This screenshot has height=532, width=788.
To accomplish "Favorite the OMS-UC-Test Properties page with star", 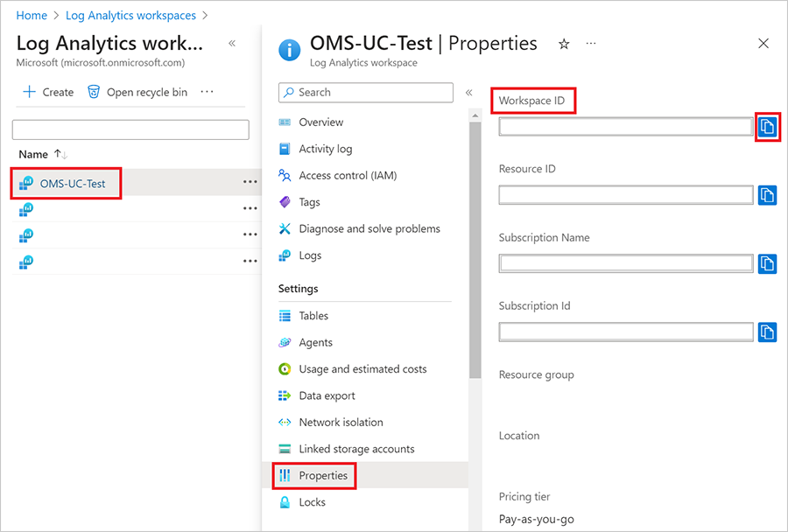I will (x=564, y=45).
